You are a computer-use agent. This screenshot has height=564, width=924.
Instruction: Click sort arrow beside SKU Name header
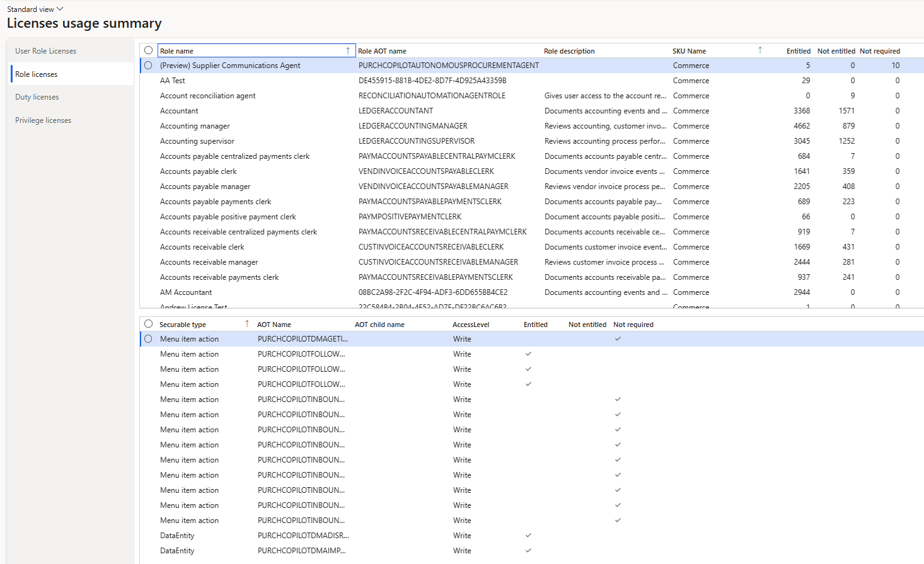(759, 50)
